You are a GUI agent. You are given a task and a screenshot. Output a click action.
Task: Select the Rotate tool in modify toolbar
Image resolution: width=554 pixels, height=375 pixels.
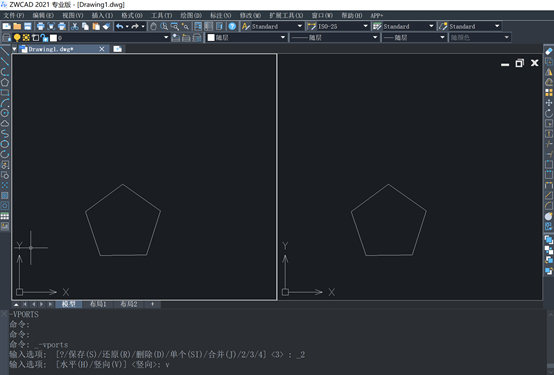point(549,113)
